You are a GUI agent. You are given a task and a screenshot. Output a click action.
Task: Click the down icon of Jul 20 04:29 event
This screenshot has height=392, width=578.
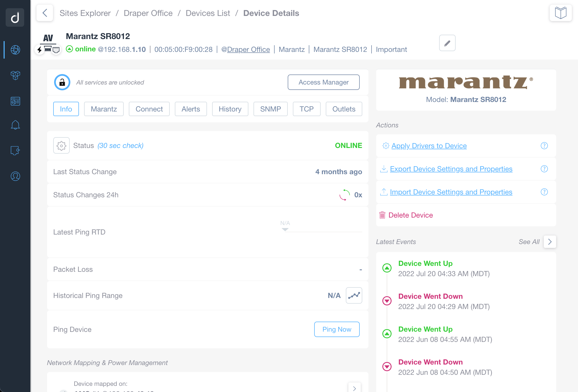[387, 301]
